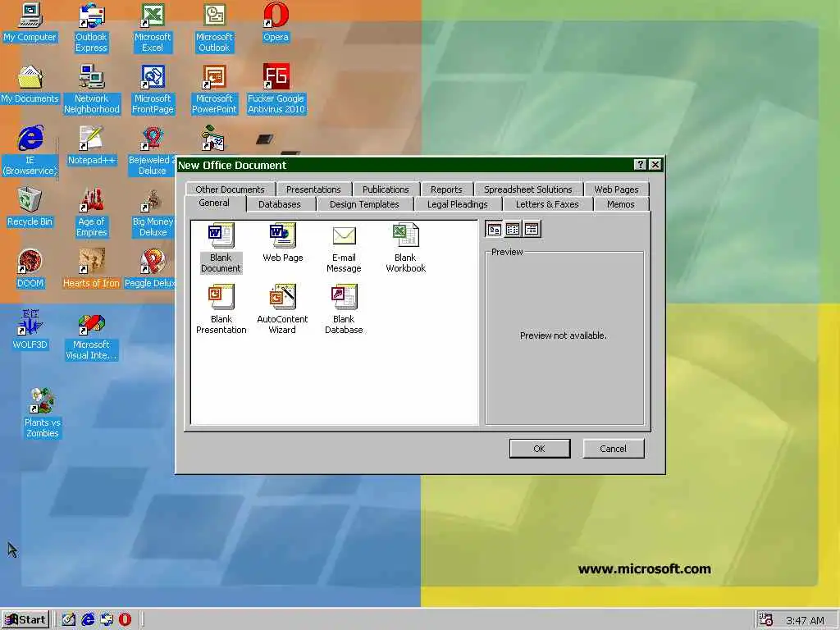Select the Peggle Deluxe desktop shortcut
The height and width of the screenshot is (630, 840).
[x=151, y=269]
